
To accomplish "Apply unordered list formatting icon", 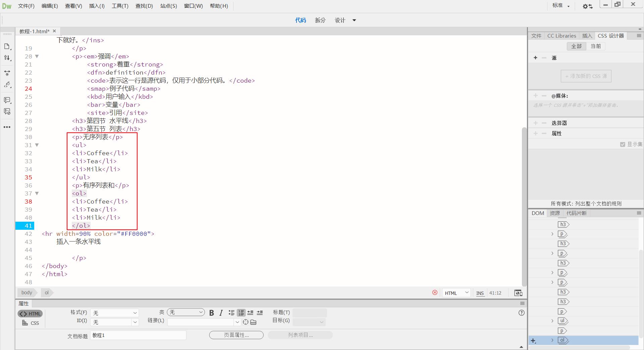I will (x=231, y=313).
